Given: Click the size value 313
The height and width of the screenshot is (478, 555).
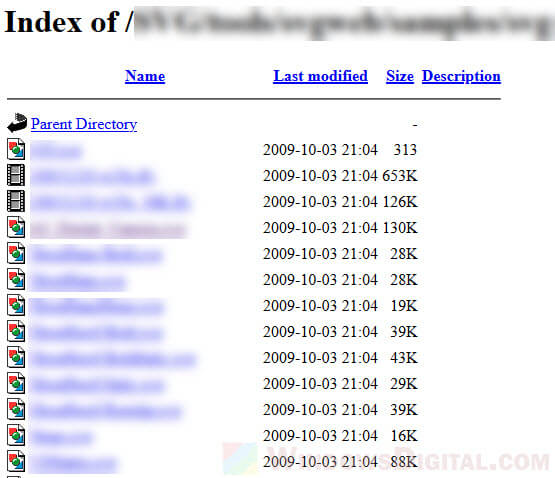Looking at the screenshot, I should coord(405,150).
